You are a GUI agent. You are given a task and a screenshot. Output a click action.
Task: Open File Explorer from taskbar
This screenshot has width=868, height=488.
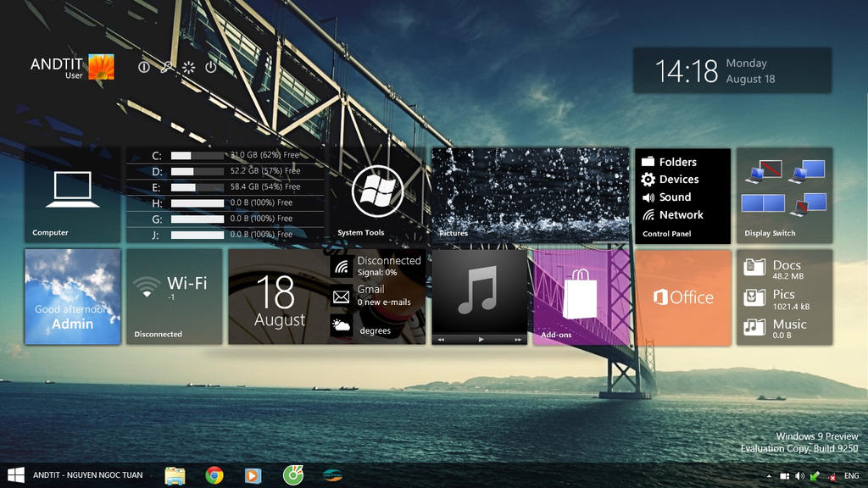pyautogui.click(x=175, y=475)
